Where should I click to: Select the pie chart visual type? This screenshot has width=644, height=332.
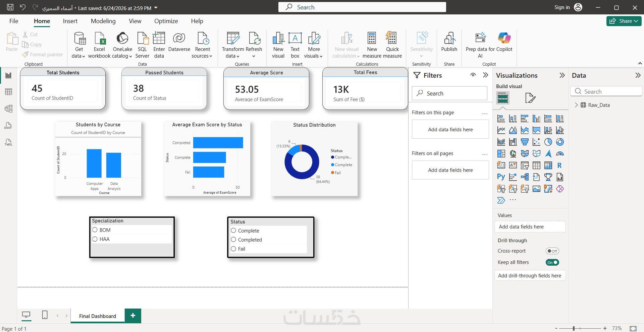click(x=548, y=142)
